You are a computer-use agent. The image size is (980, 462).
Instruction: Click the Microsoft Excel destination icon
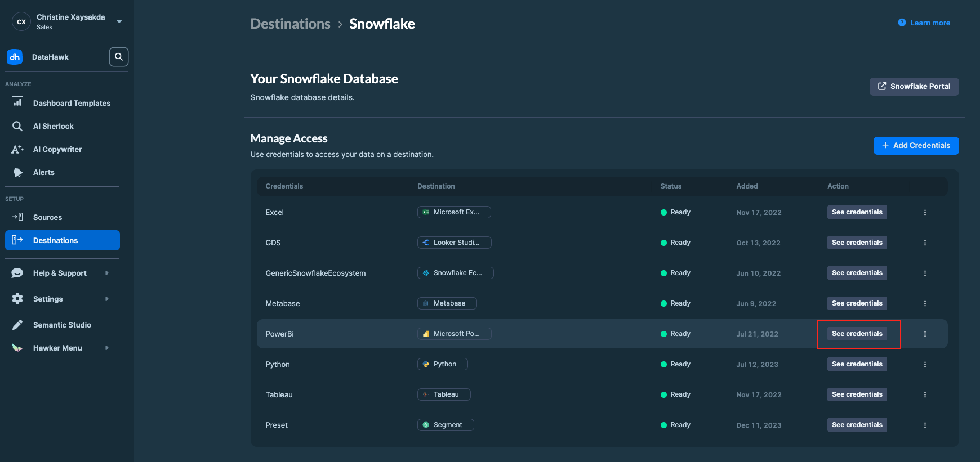point(426,212)
